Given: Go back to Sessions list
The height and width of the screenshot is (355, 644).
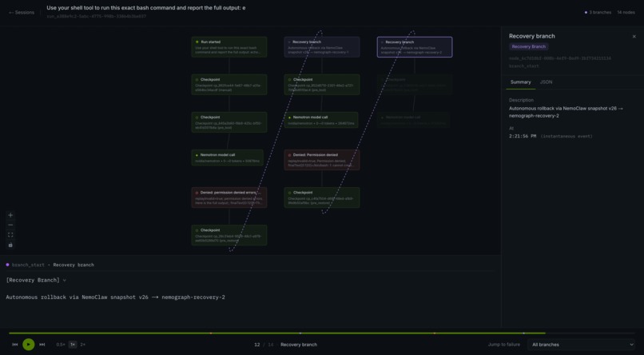Looking at the screenshot, I should pos(22,12).
